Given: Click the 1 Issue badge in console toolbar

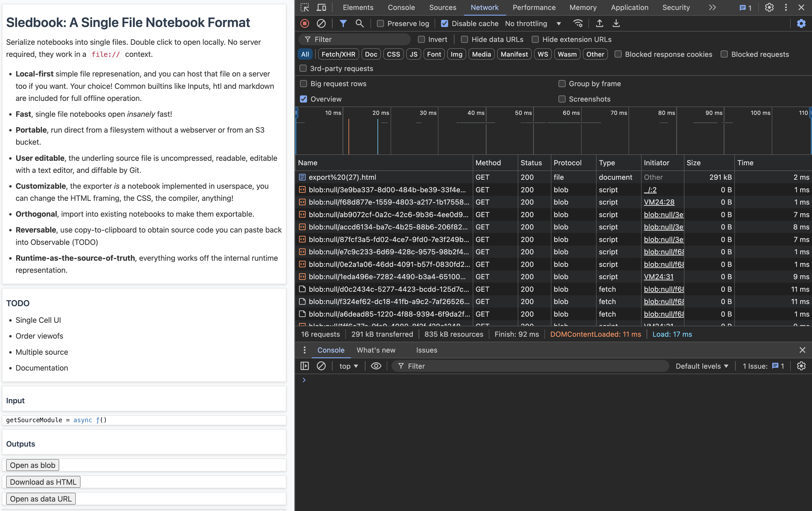Looking at the screenshot, I should click(763, 366).
